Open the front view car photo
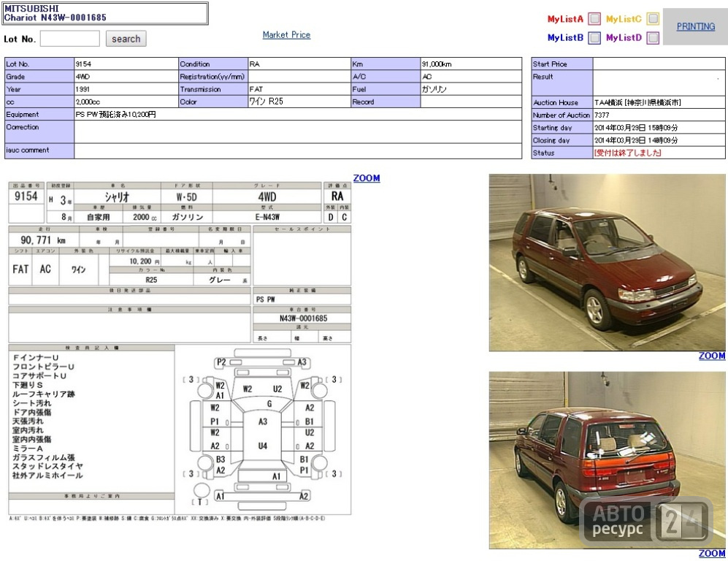Viewport: 728px width, 561px height. tap(607, 262)
